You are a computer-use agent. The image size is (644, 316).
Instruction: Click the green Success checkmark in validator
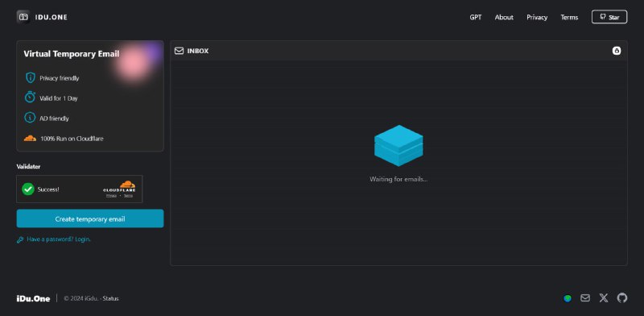(28, 189)
